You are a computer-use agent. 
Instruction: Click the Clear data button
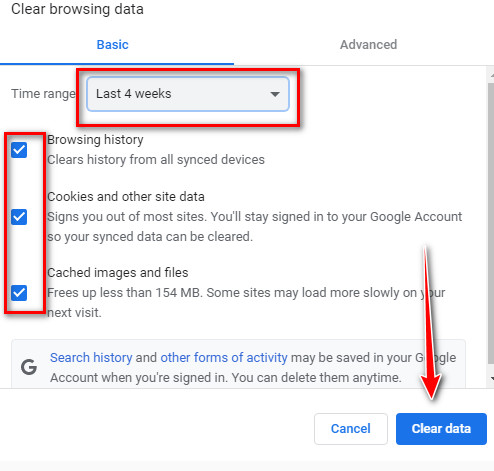441,429
